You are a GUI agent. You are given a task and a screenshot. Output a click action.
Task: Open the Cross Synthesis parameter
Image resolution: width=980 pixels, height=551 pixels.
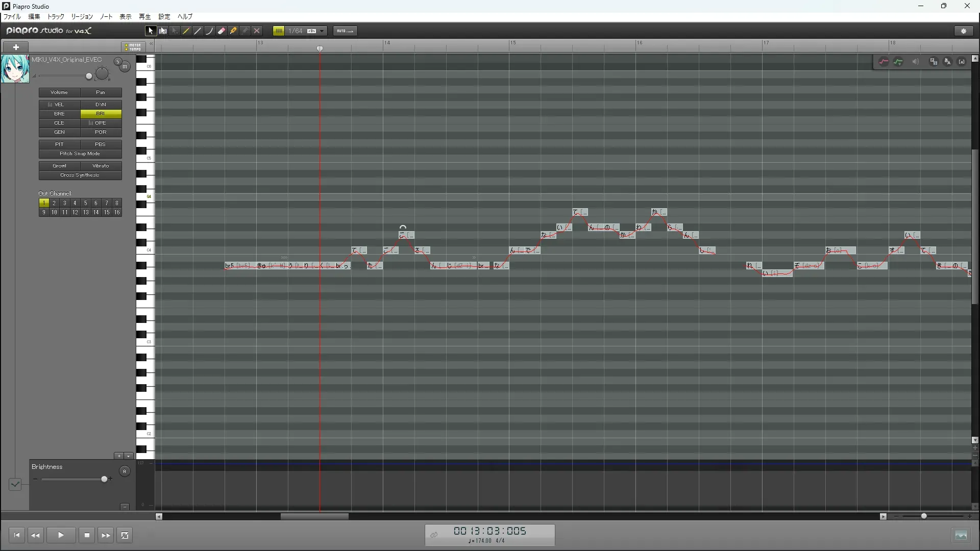(80, 175)
